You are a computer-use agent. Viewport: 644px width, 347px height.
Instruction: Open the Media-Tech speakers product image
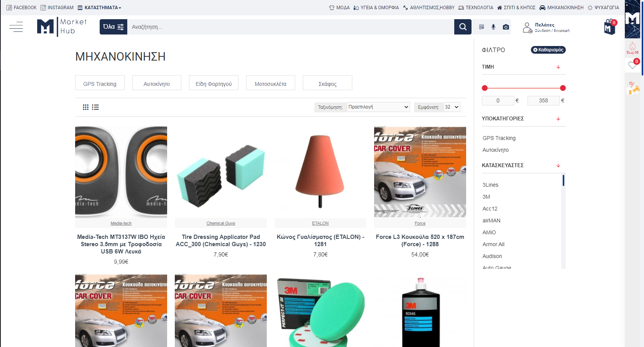pos(121,172)
